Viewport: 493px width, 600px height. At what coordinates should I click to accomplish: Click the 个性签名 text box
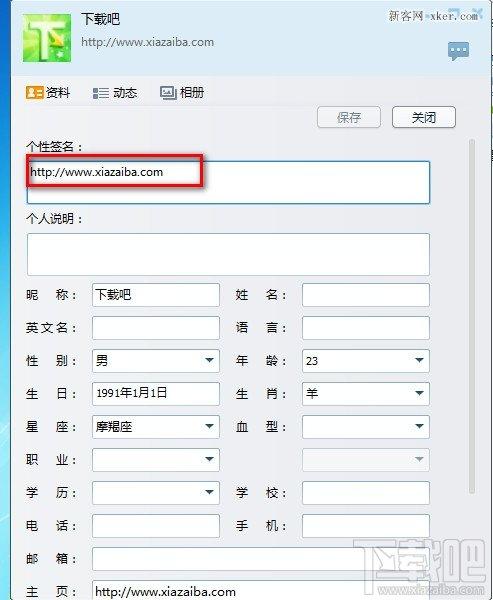pyautogui.click(x=228, y=182)
